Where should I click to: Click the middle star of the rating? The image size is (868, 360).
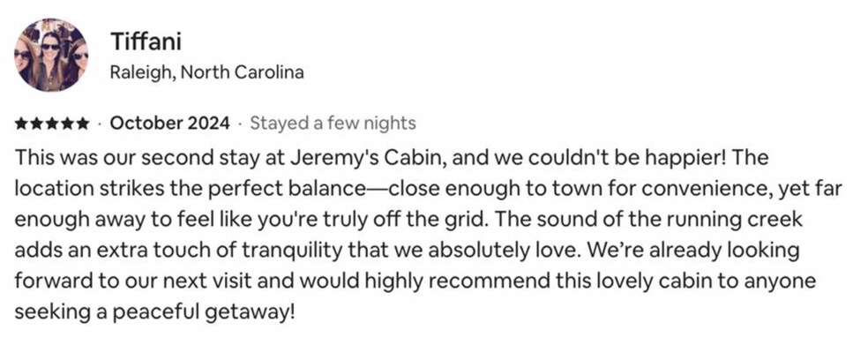51,124
